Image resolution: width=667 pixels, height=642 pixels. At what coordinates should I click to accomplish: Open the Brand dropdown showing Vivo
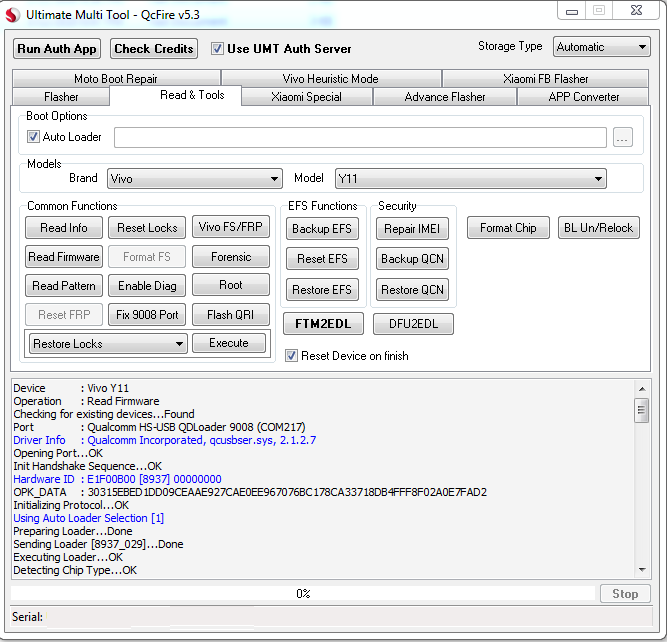[x=195, y=178]
